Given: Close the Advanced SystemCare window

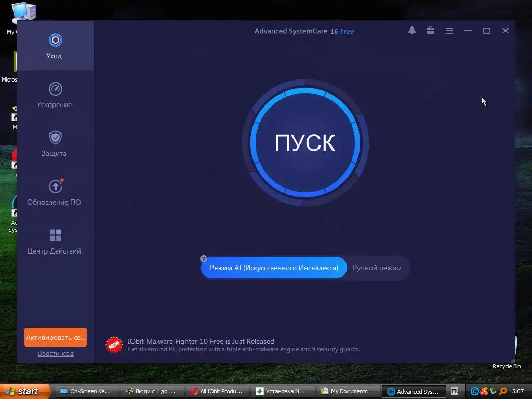Looking at the screenshot, I should (505, 31).
